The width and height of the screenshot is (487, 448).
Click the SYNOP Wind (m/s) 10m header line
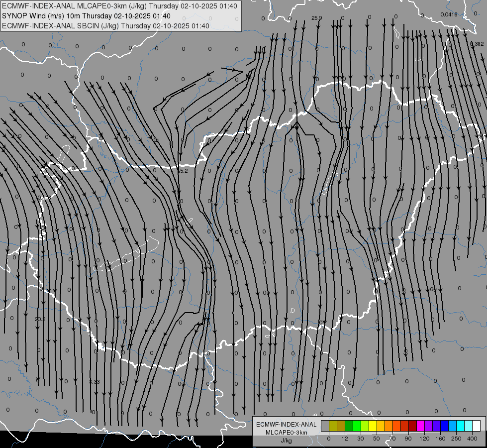coord(86,16)
